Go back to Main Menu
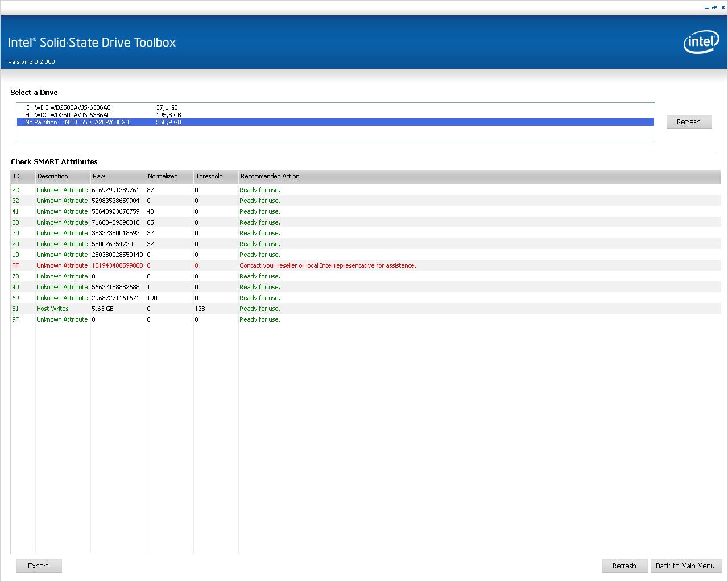The image size is (728, 582). click(x=685, y=566)
